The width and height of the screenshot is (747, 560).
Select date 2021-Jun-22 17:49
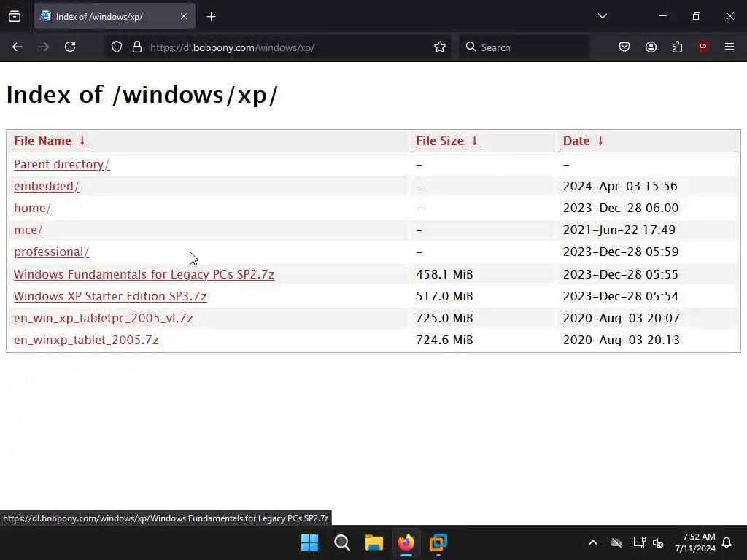pyautogui.click(x=619, y=230)
